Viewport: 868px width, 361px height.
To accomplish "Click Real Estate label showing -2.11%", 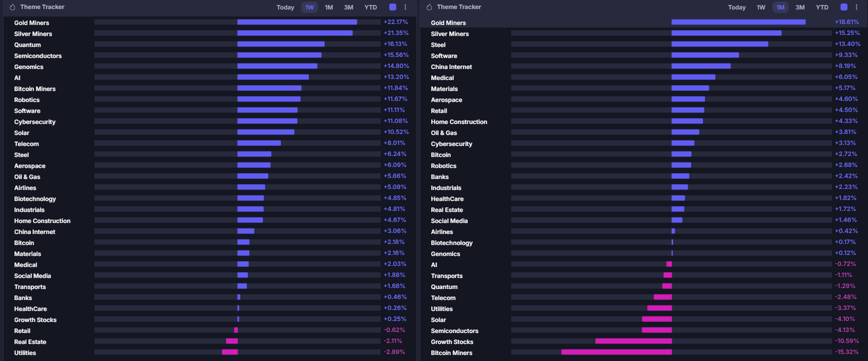I will click(x=30, y=342).
